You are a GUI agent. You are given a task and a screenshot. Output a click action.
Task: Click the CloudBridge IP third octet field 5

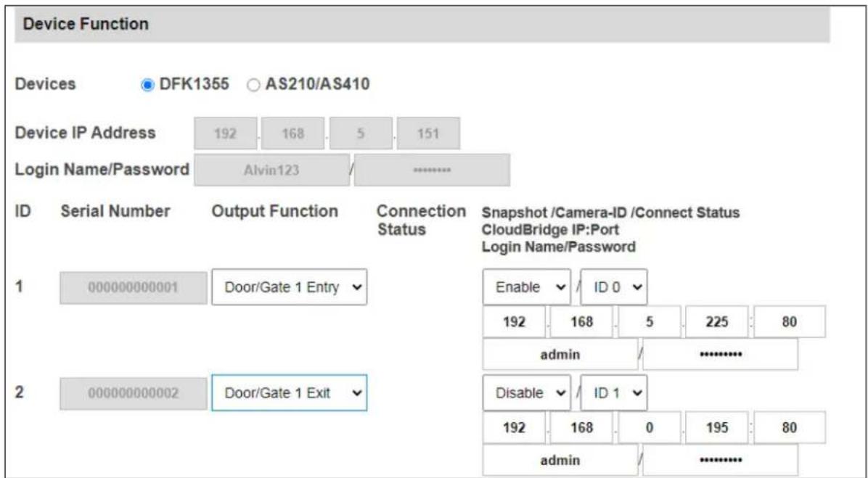coord(650,321)
